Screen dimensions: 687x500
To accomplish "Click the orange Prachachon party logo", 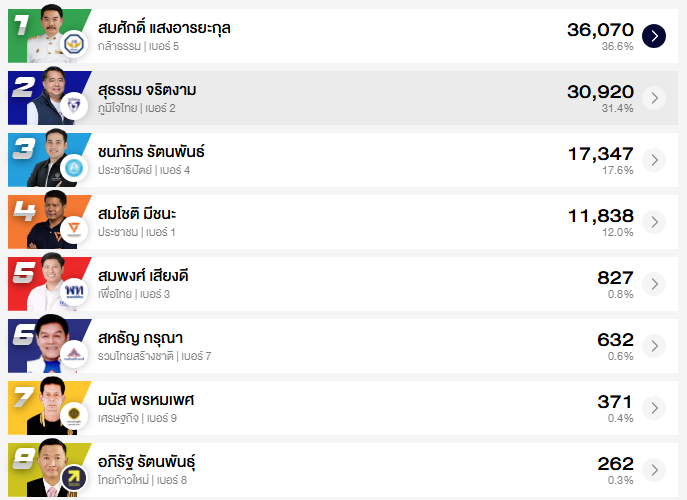I will click(73, 231).
